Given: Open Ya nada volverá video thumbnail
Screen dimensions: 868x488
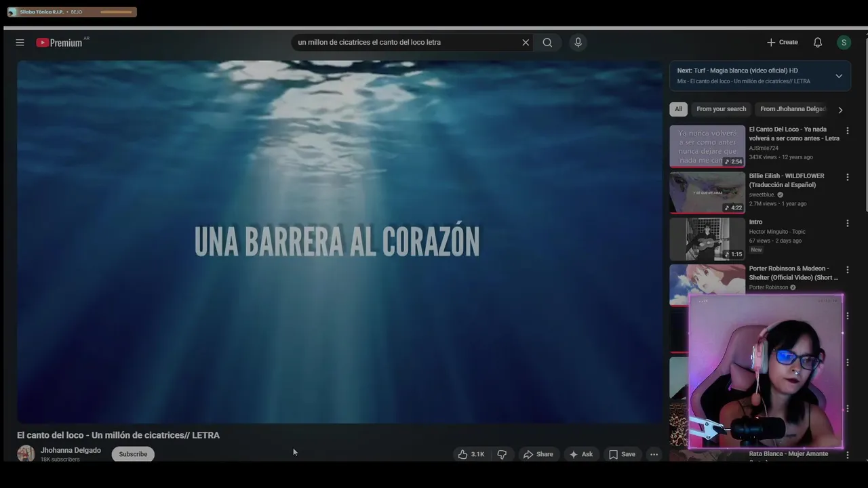Looking at the screenshot, I should (x=707, y=146).
